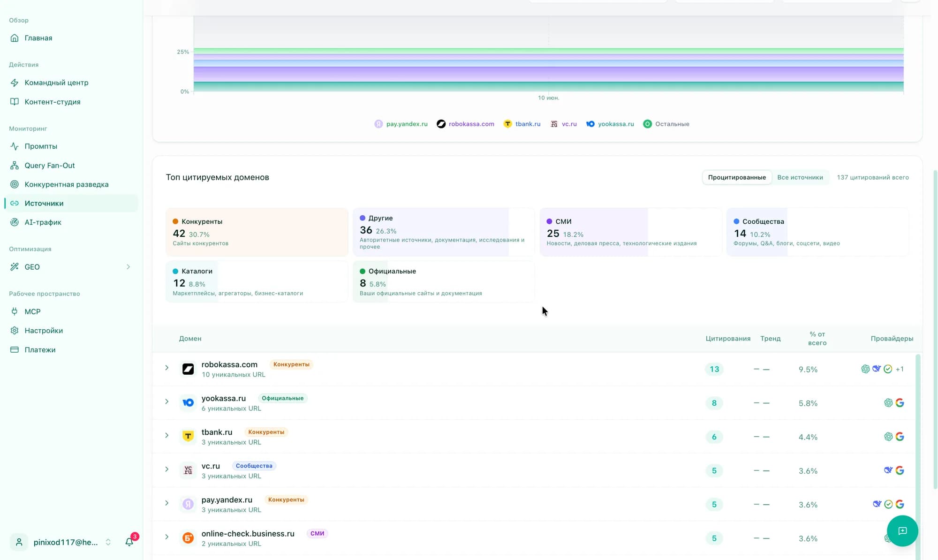Expand the GEO submenu chevron
This screenshot has width=938, height=560.
pyautogui.click(x=128, y=267)
